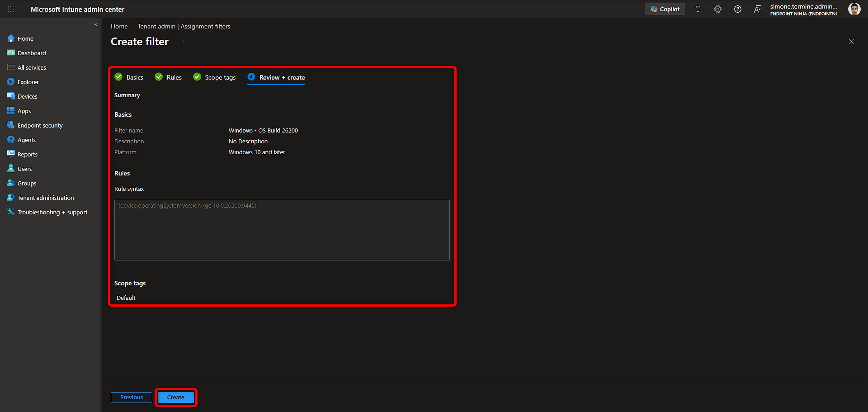Click the Users icon in sidebar

[11, 169]
